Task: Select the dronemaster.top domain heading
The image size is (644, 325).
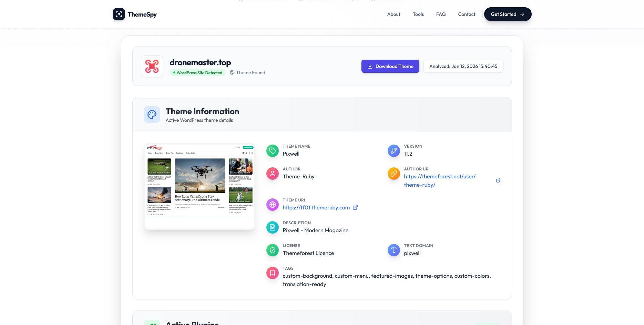Action: tap(200, 62)
